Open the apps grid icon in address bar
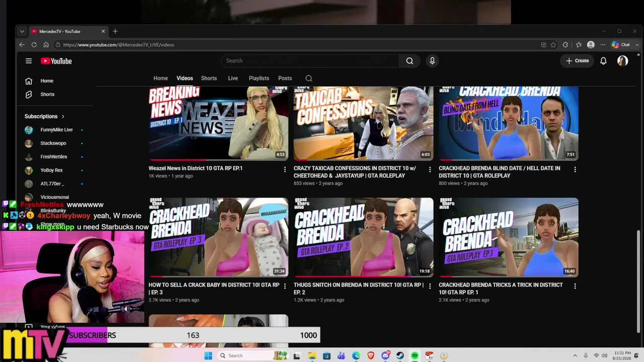Image resolution: width=644 pixels, height=362 pixels. 543,45
